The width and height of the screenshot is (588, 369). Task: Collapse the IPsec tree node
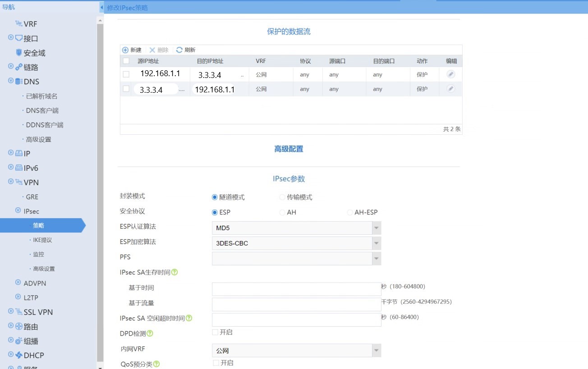(18, 210)
